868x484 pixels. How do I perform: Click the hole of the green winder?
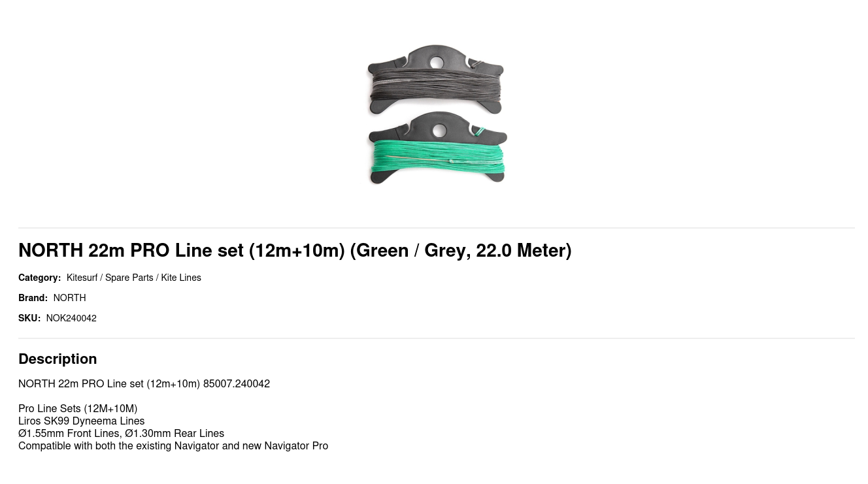pos(439,131)
